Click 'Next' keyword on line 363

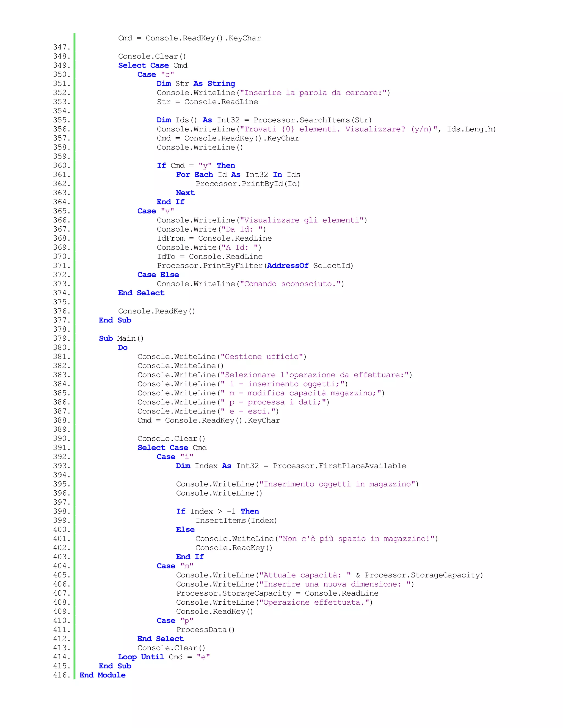186,193
